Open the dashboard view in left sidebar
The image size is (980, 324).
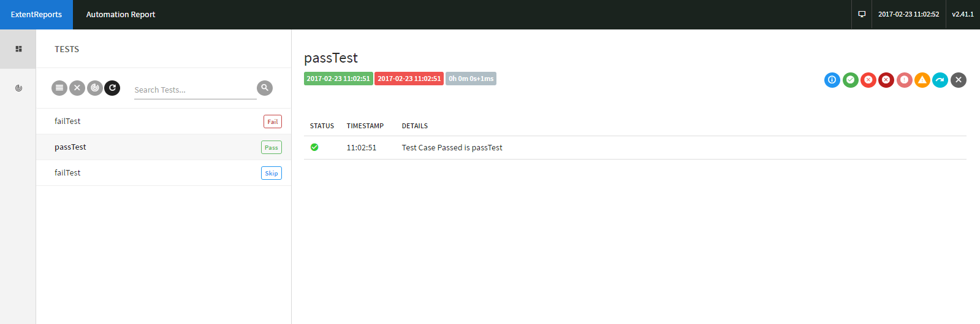point(18,49)
